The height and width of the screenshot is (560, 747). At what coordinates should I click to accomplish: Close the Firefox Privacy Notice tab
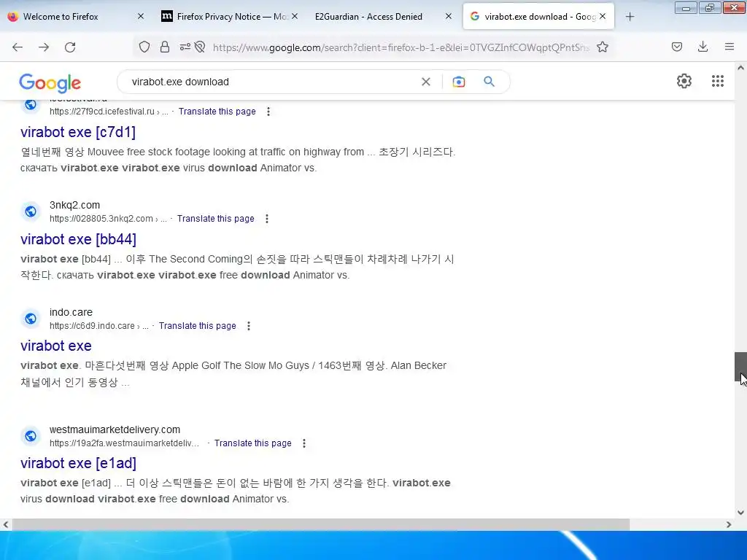click(x=295, y=16)
